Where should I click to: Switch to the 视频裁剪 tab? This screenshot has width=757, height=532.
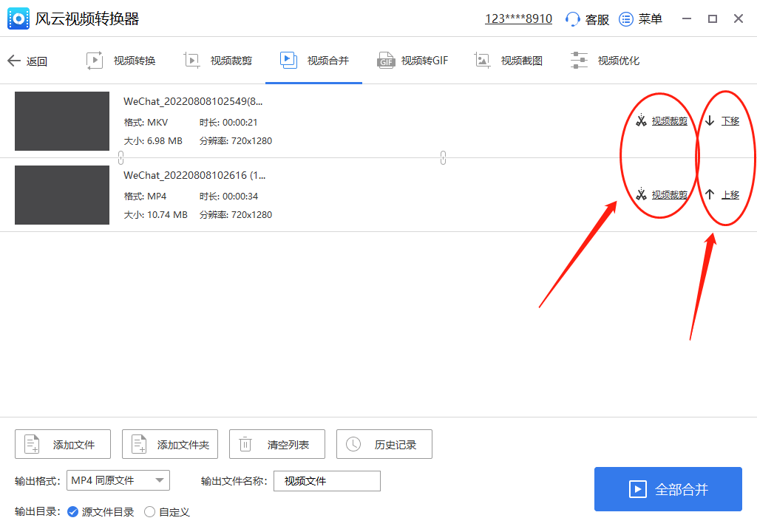pyautogui.click(x=218, y=61)
